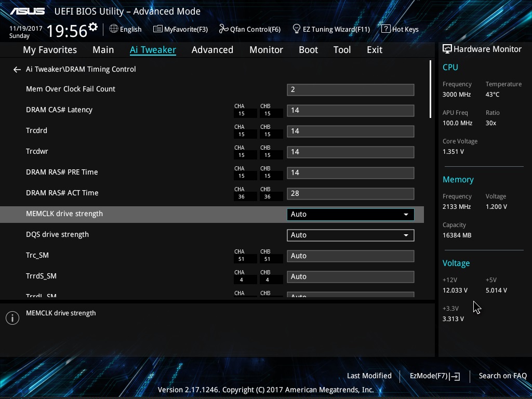Screen dimensions: 532x399
Task: Click Trc_SM Auto field
Action: point(351,256)
